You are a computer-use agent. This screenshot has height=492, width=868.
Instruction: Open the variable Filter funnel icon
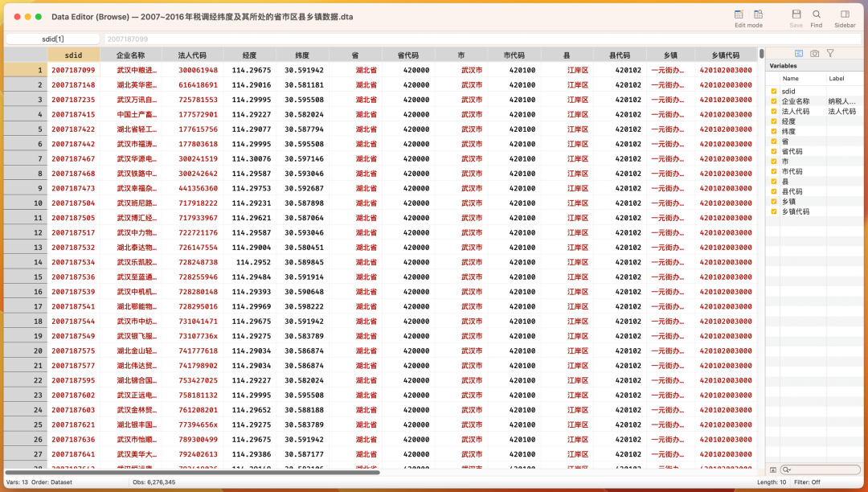(x=830, y=53)
